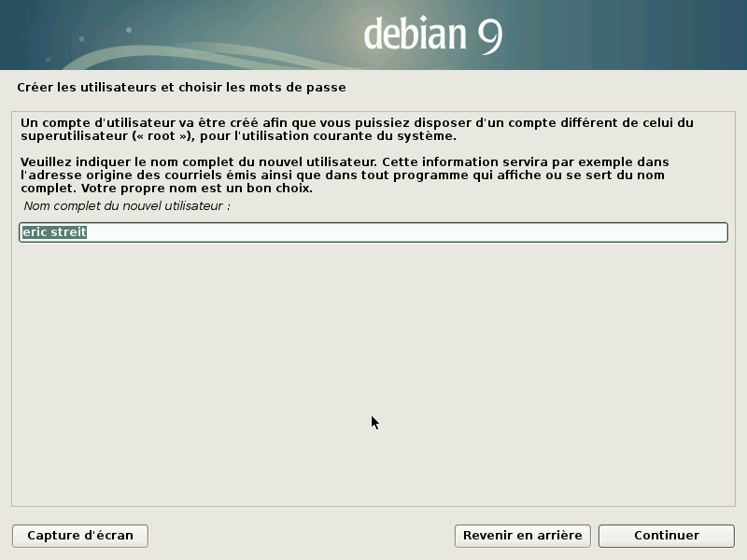Image resolution: width=747 pixels, height=560 pixels.
Task: Click the page title about creating users
Action: pyautogui.click(x=182, y=86)
